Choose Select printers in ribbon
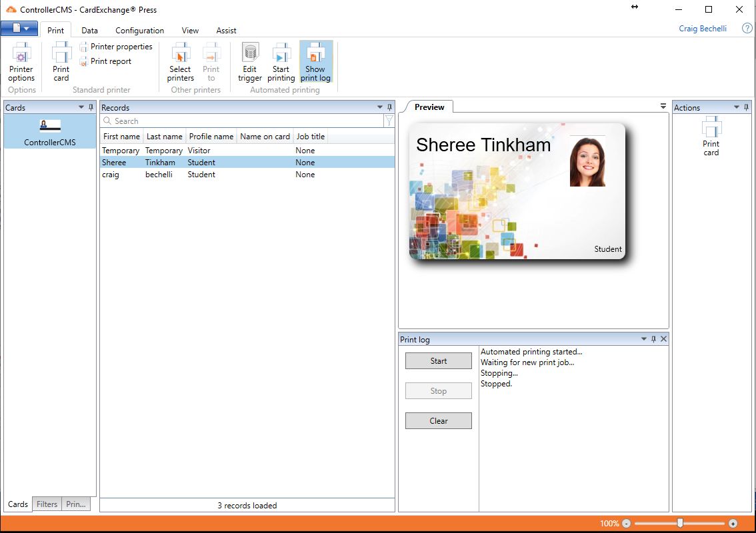Screen dimensions: 756x533 tap(180, 62)
